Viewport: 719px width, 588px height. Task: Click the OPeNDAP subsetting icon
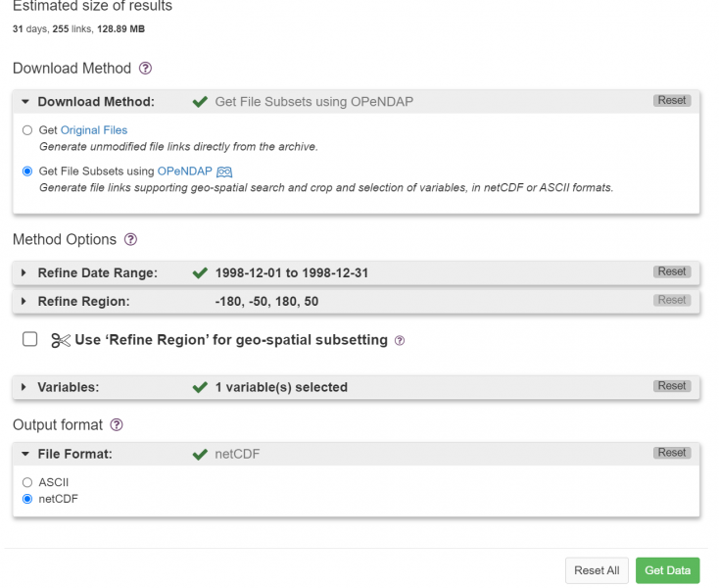(223, 171)
